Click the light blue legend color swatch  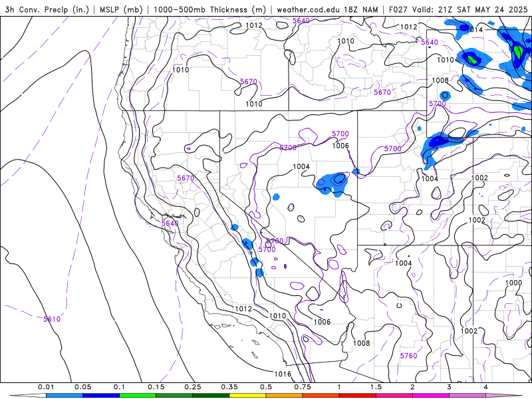pyautogui.click(x=65, y=396)
